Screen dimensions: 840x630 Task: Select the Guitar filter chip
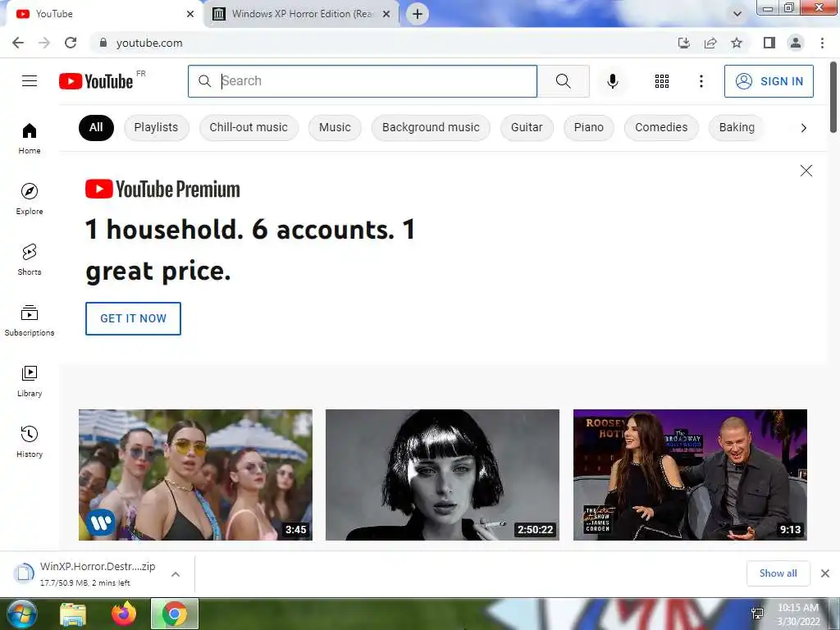pos(527,127)
